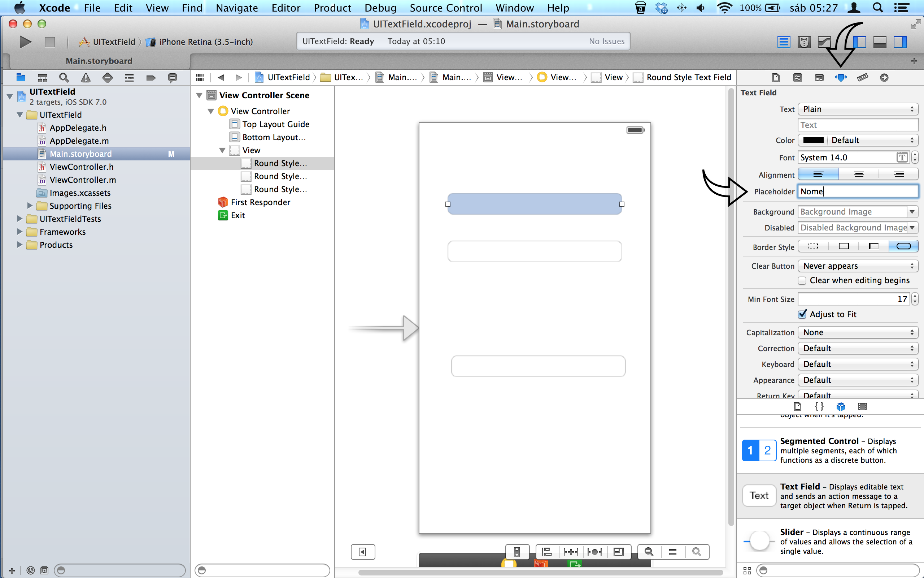Zoom in on the storyboard canvas
Screen dimensions: 924x578
697,552
